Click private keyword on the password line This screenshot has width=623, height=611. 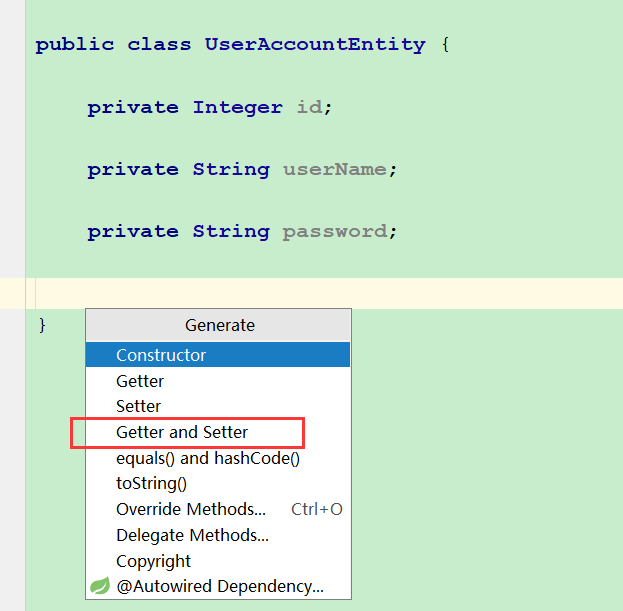pyautogui.click(x=133, y=232)
